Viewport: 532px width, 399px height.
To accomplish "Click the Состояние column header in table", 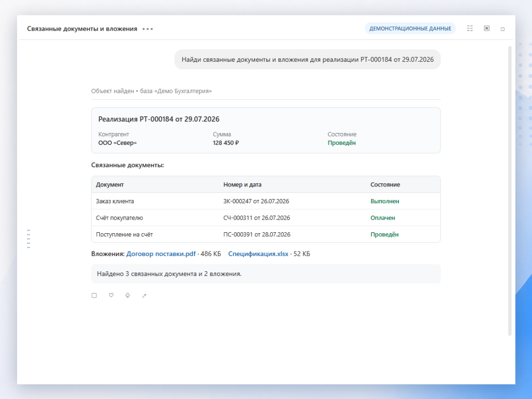I will pyautogui.click(x=385, y=184).
